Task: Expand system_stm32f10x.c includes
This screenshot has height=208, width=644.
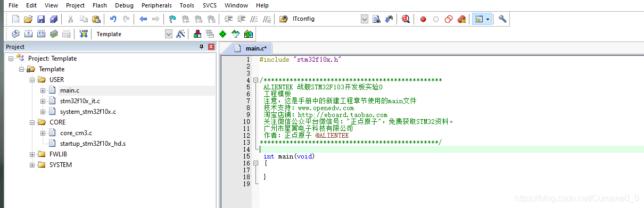Action: [43, 112]
